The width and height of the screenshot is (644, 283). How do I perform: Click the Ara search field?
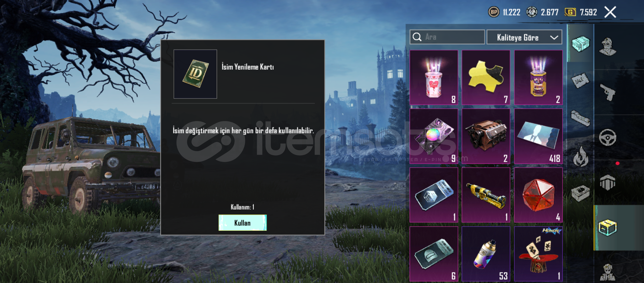447,37
